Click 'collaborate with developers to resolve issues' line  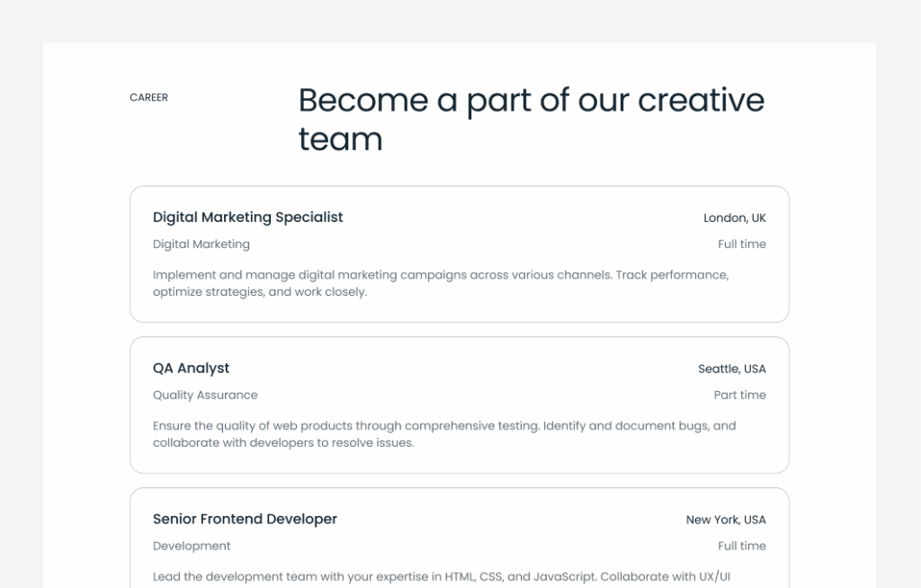283,444
